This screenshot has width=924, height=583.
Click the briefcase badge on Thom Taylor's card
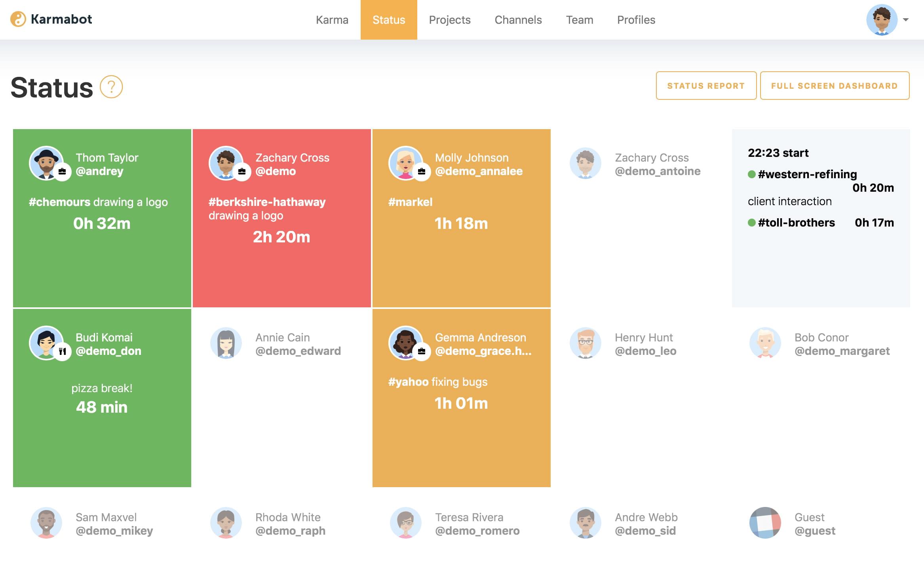point(62,172)
